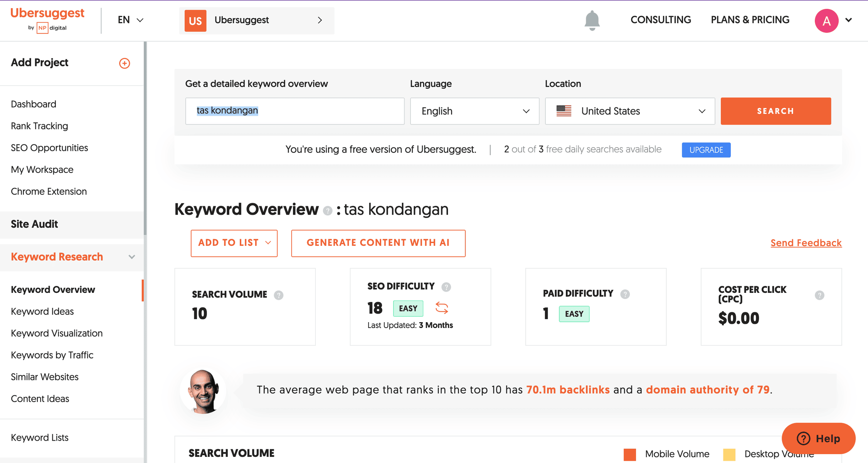
Task: Click the orange US project badge
Action: tap(195, 20)
